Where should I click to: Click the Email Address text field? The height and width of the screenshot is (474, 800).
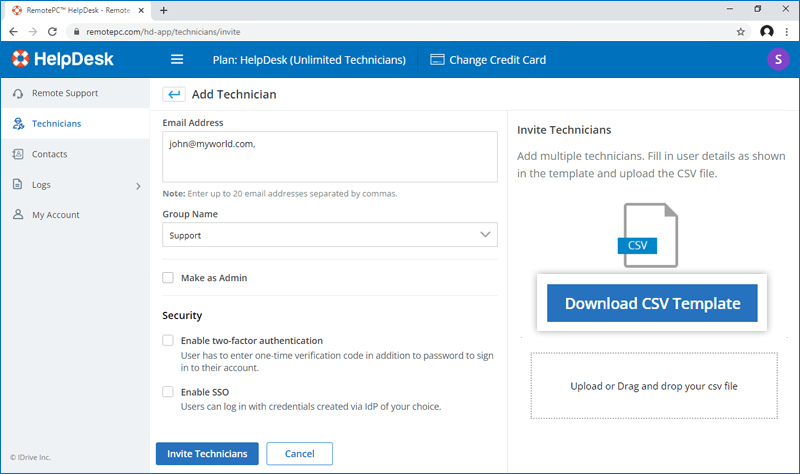pos(330,157)
